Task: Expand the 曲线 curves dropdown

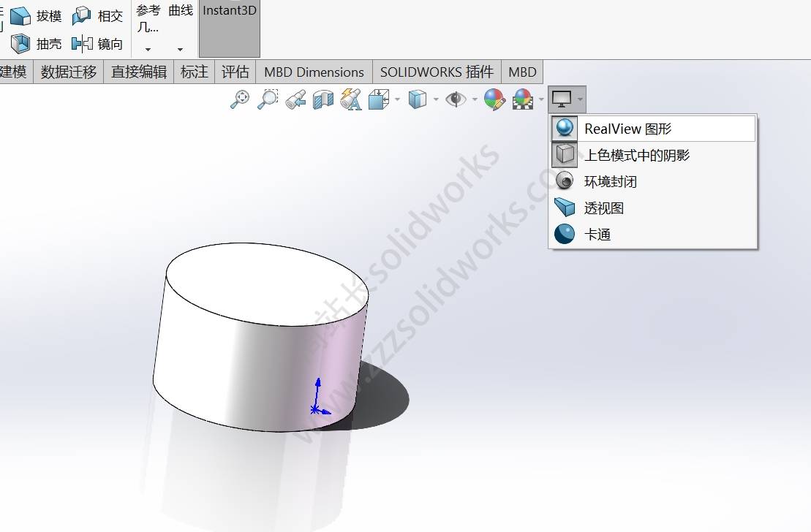Action: [180, 49]
